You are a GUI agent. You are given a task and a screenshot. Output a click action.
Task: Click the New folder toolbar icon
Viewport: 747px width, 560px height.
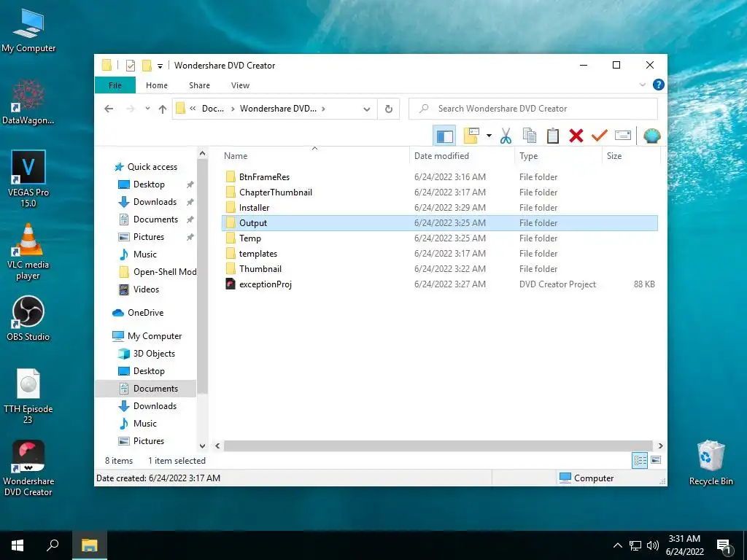[x=471, y=136]
